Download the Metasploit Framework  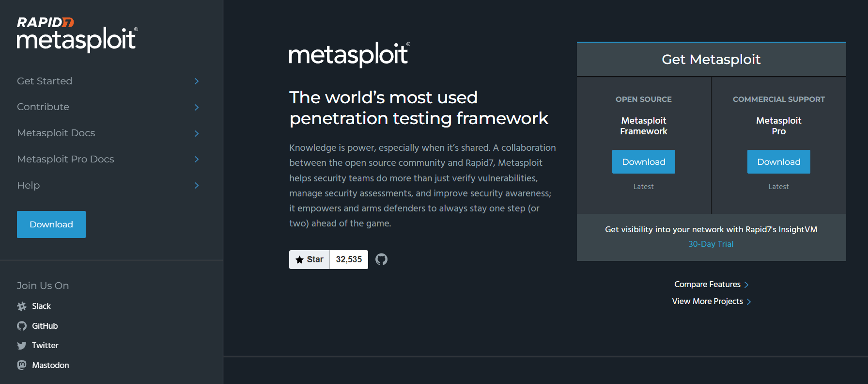tap(643, 161)
